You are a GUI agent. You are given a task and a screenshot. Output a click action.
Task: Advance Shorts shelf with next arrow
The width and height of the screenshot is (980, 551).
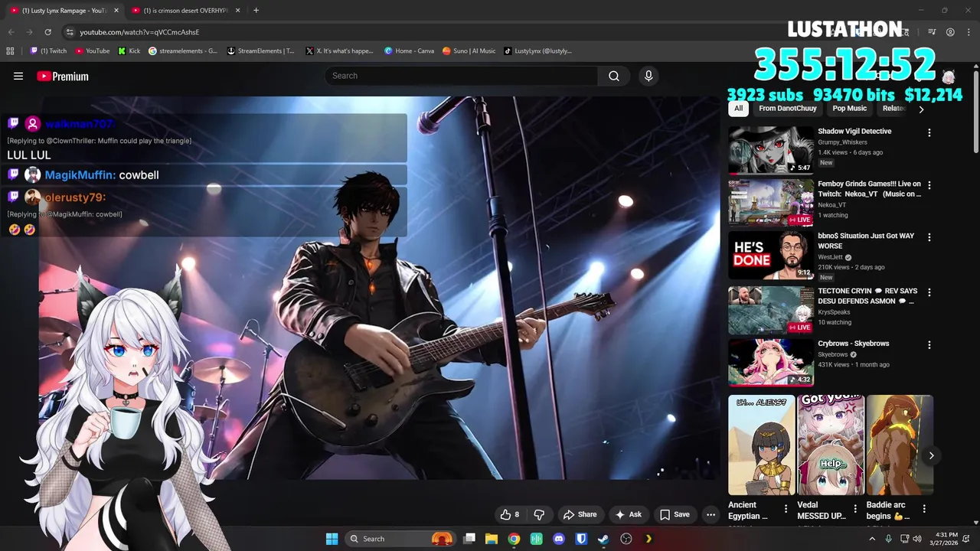[932, 456]
